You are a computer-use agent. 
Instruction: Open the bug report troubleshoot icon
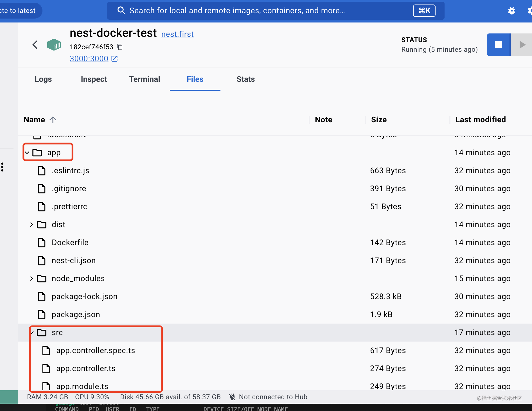(x=511, y=11)
